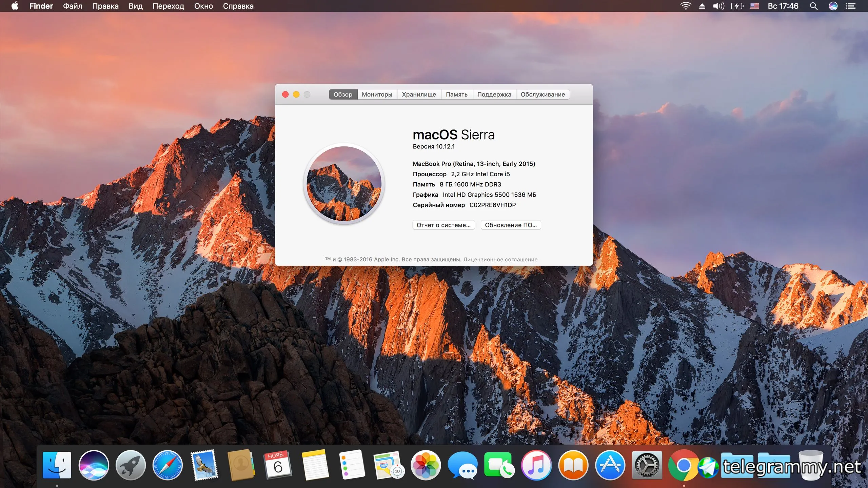
Task: Open the volume control menu
Action: coord(718,6)
